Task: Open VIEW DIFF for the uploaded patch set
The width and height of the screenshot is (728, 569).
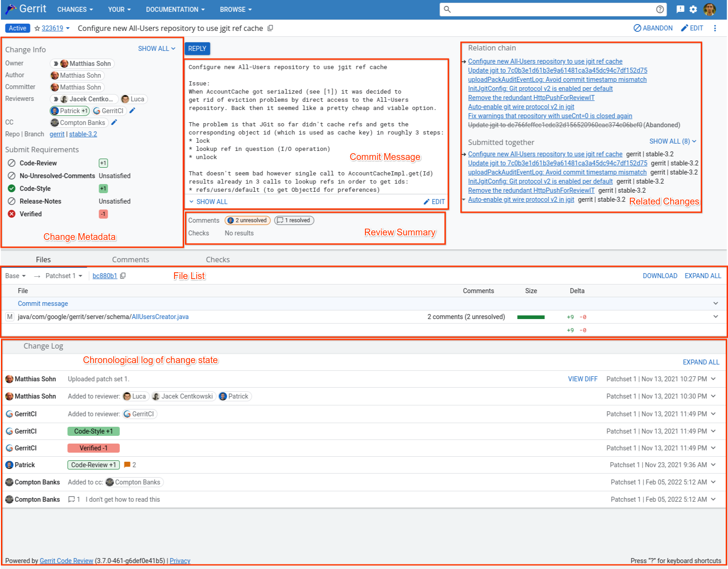Action: click(x=583, y=379)
